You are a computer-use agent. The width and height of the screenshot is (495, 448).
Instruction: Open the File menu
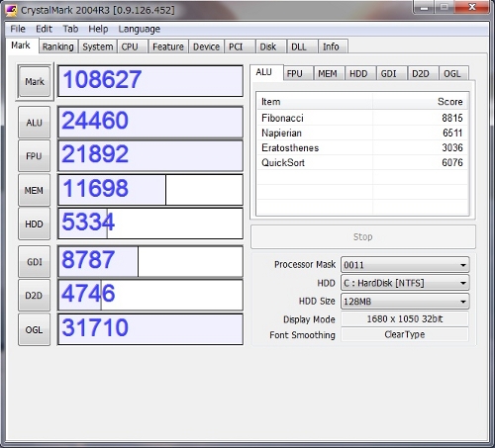[18, 29]
